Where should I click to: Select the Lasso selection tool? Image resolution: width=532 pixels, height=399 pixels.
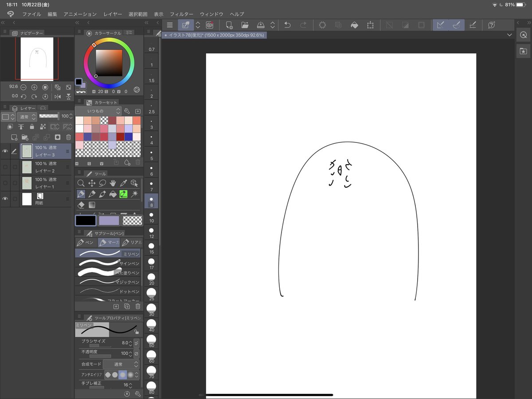[x=102, y=183]
